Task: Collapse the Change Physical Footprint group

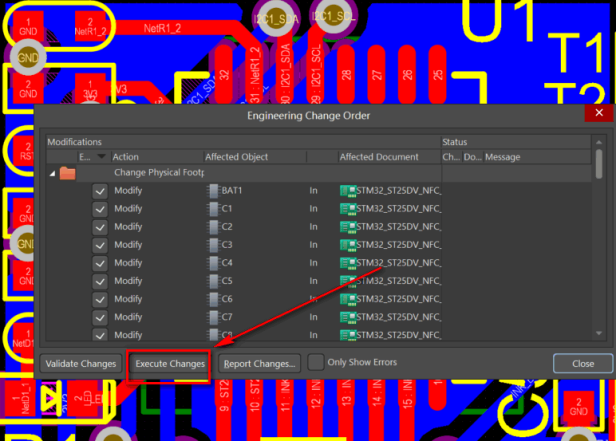Action: [51, 173]
